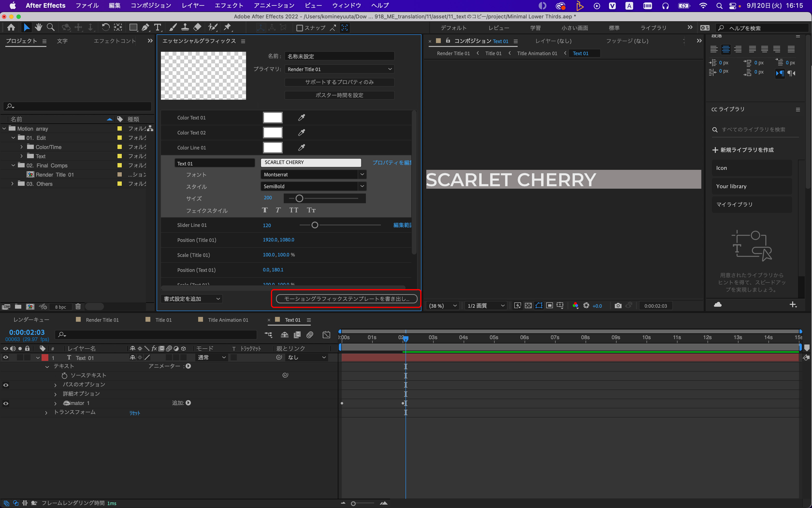
Task: Select the Type (T) tool
Action: click(157, 28)
